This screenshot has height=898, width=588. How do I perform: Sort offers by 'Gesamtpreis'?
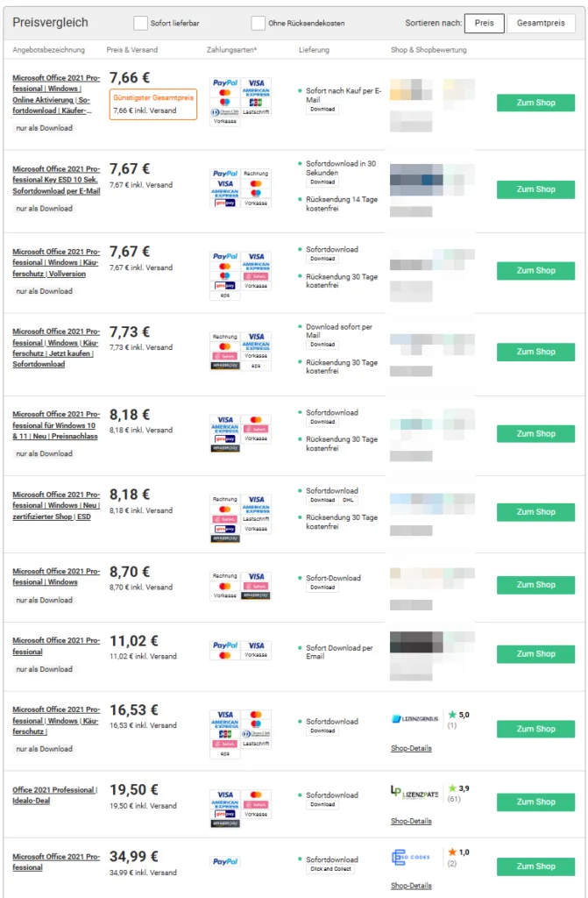pyautogui.click(x=541, y=23)
